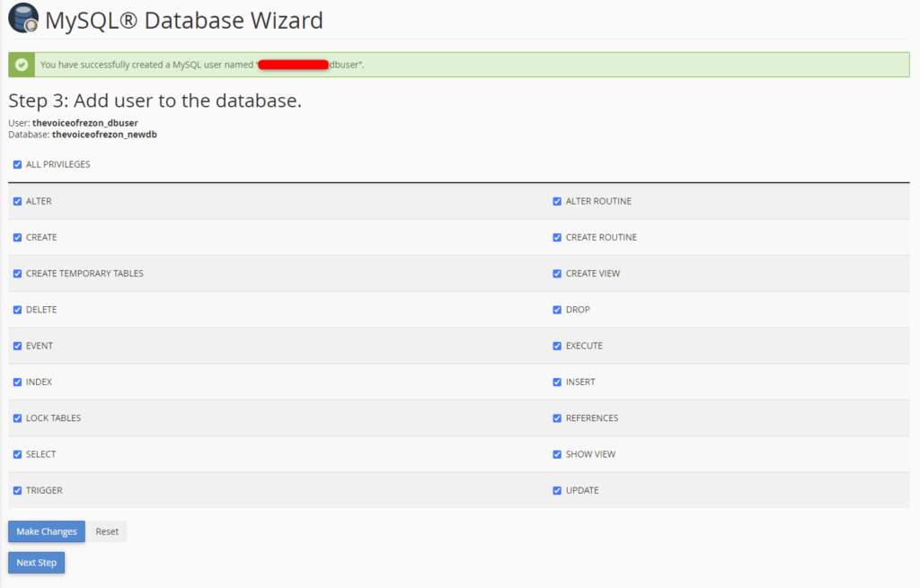Uncheck the DELETE privilege

click(x=16, y=310)
